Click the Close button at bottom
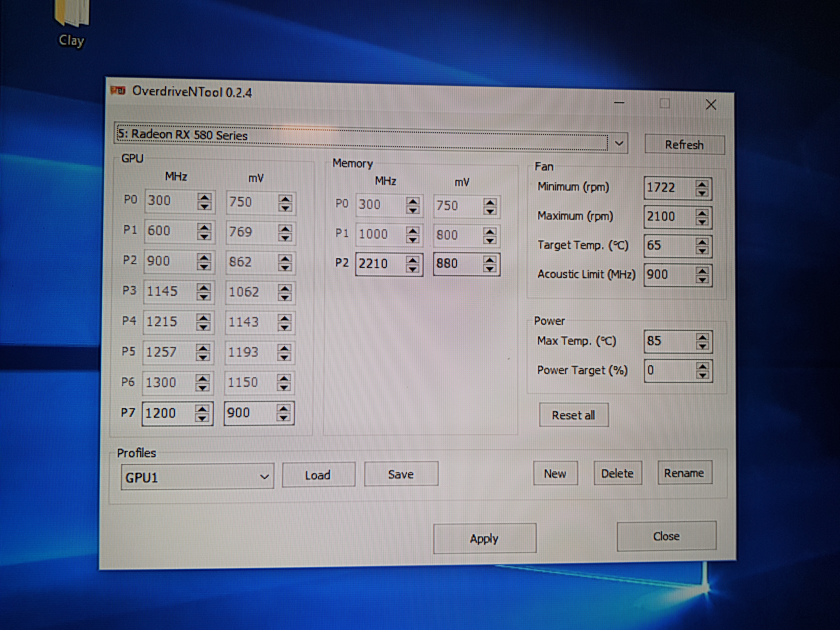840x630 pixels. coord(666,536)
